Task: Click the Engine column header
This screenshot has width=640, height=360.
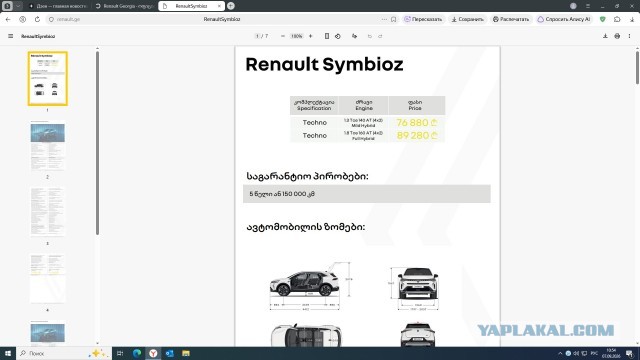Action: pyautogui.click(x=363, y=105)
